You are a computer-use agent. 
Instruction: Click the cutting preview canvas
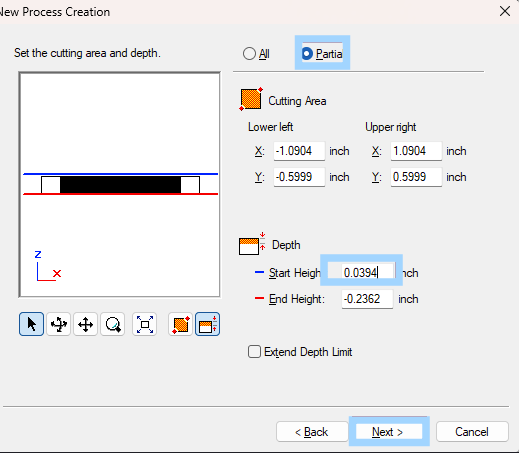pos(119,184)
